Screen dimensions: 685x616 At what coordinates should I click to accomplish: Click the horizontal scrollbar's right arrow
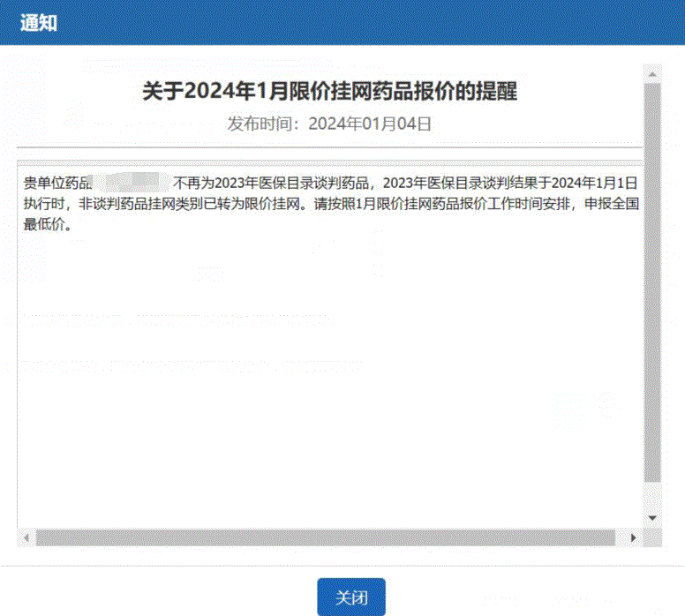click(x=632, y=537)
